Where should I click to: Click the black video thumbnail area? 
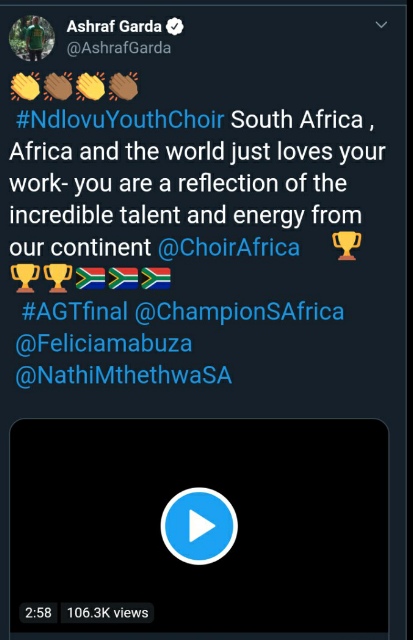point(199,525)
